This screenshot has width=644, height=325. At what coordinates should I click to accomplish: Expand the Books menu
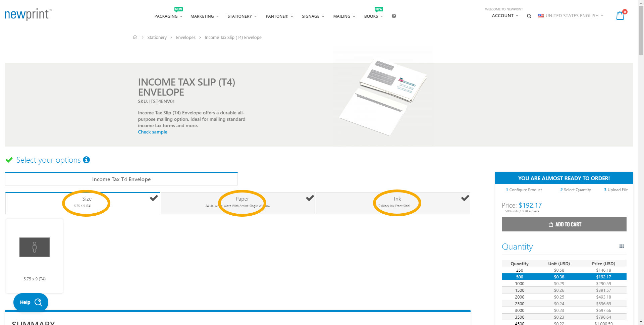point(373,16)
